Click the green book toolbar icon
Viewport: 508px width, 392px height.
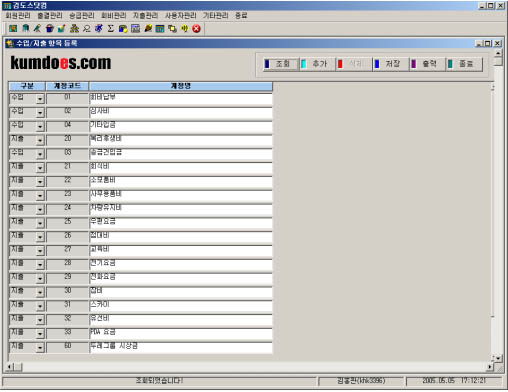click(x=25, y=29)
